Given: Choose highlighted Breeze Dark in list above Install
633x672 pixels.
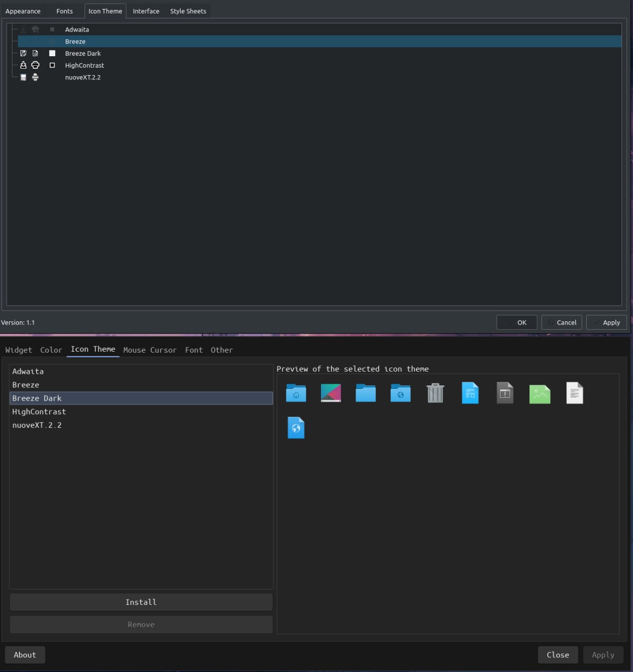Looking at the screenshot, I should pos(141,398).
